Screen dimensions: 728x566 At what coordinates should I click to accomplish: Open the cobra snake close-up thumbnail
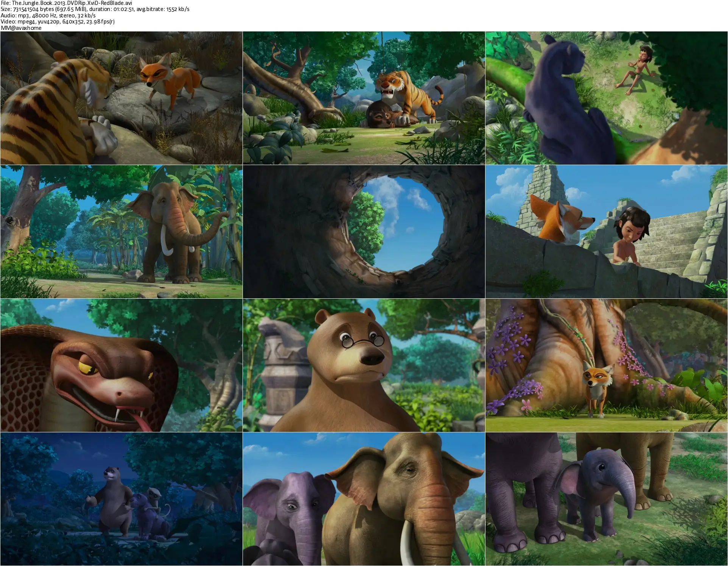pyautogui.click(x=121, y=365)
